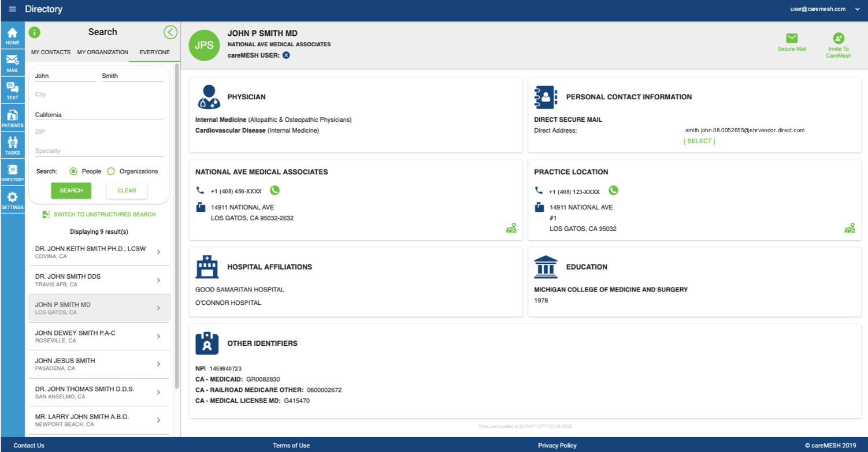This screenshot has height=452, width=868.
Task: Switch to My Organization tab
Action: pyautogui.click(x=103, y=52)
